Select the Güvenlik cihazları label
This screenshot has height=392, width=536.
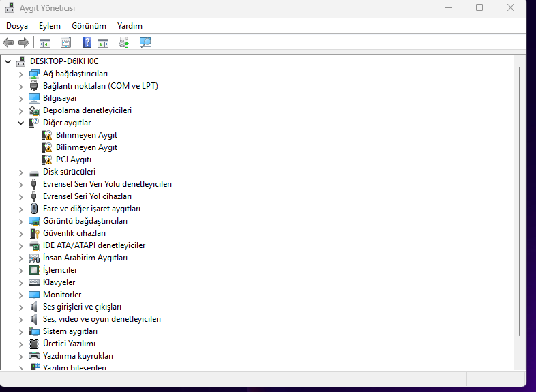[x=74, y=233]
